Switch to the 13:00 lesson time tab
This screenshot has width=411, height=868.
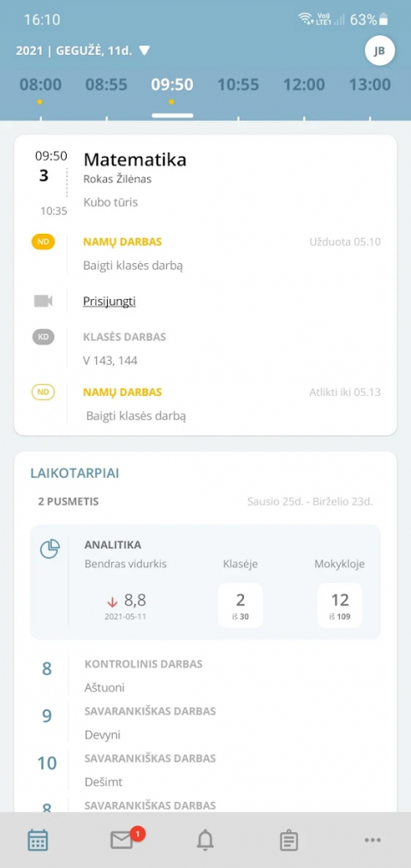point(370,85)
